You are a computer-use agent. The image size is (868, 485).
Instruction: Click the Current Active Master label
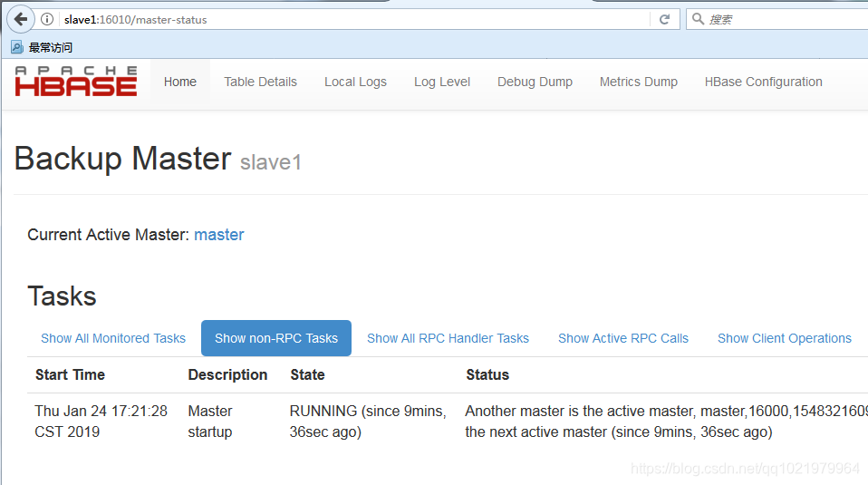click(109, 235)
